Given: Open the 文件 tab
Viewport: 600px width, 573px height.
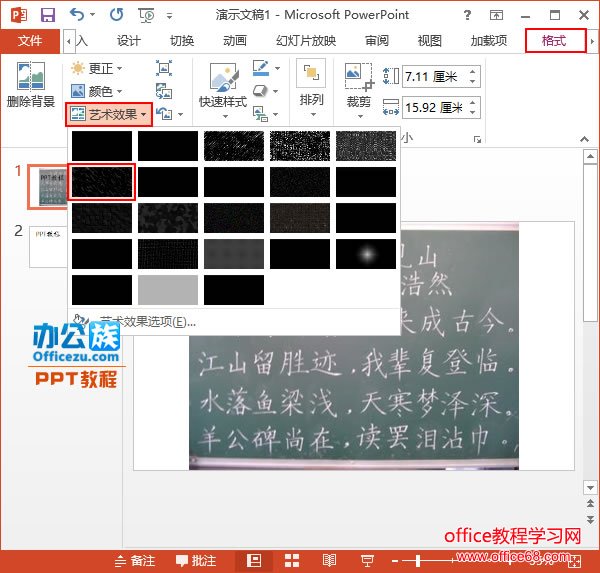Looking at the screenshot, I should click(30, 41).
